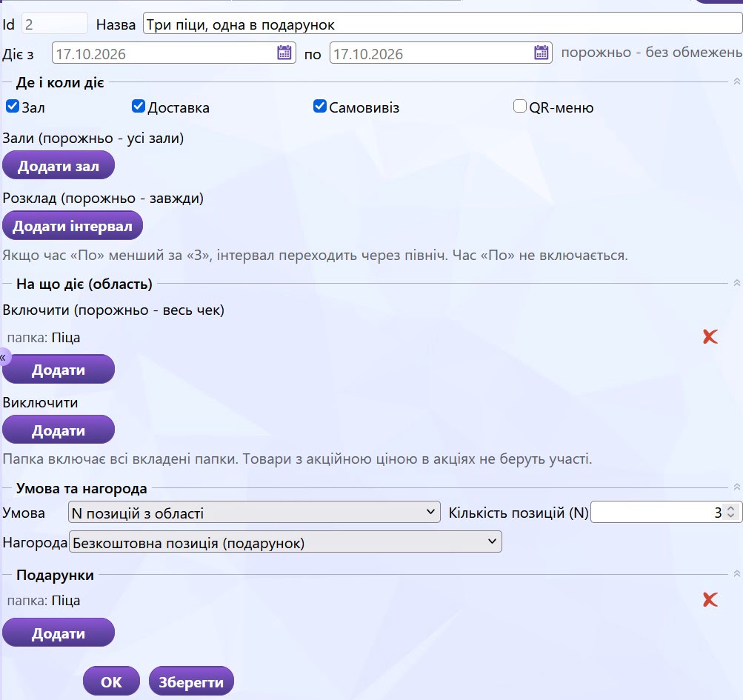Click the Зберегти save button
This screenshot has width=743, height=700.
pos(191,681)
